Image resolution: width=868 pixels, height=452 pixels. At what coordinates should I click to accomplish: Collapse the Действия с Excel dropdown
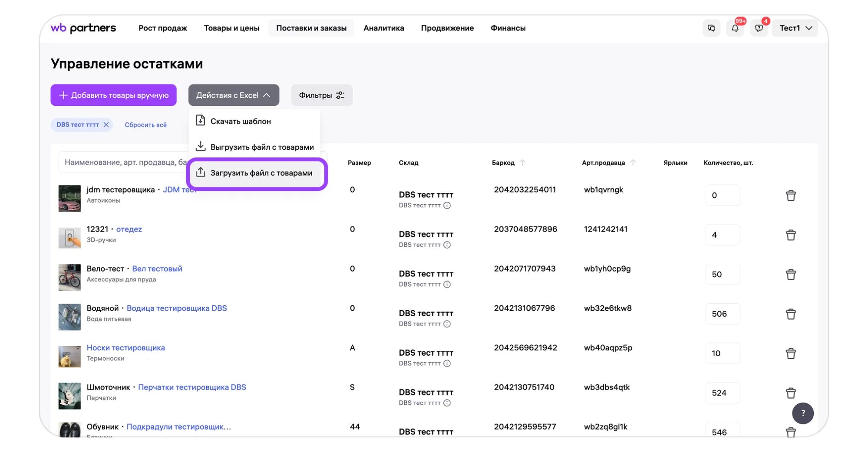tap(234, 95)
